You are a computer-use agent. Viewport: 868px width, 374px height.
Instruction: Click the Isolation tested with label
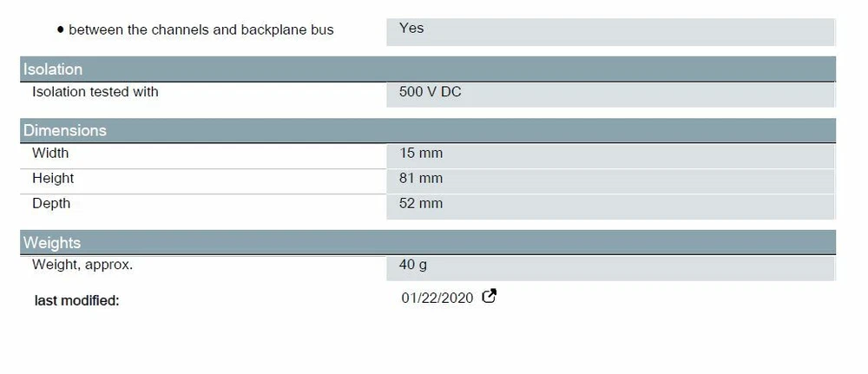95,92
